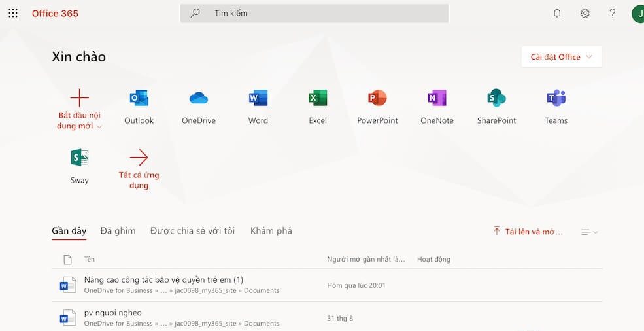The height and width of the screenshot is (331, 644).
Task: Select the 'Gần đây' tab
Action: tap(69, 231)
